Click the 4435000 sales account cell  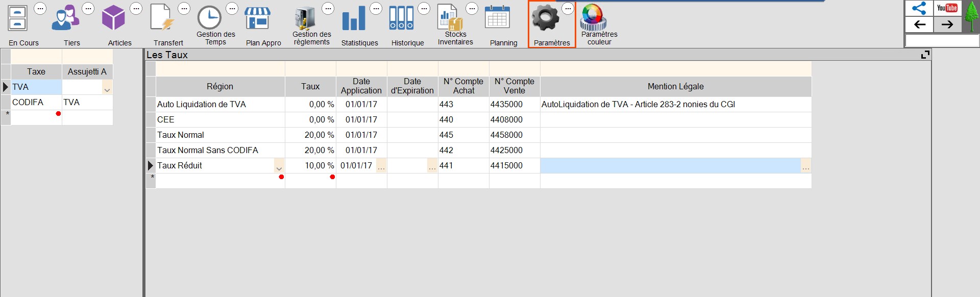pyautogui.click(x=514, y=104)
